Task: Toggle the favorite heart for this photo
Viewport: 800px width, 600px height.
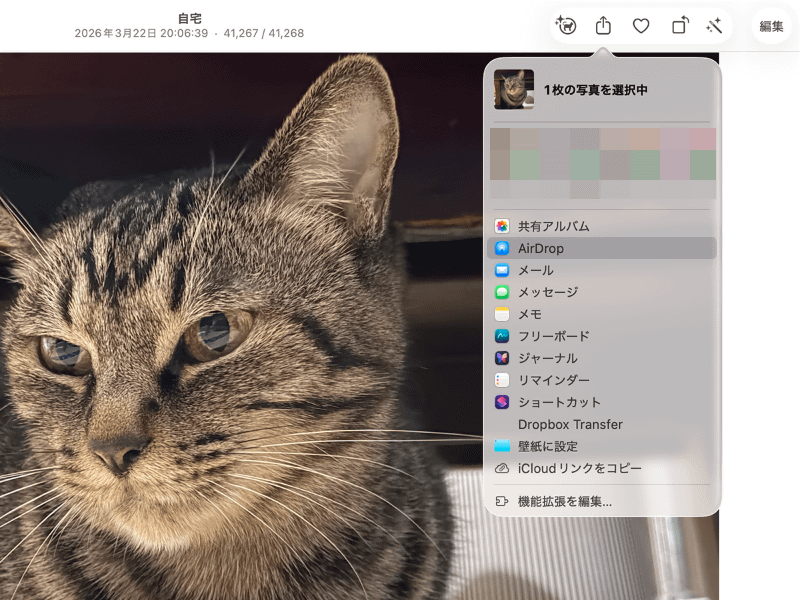Action: (x=640, y=26)
